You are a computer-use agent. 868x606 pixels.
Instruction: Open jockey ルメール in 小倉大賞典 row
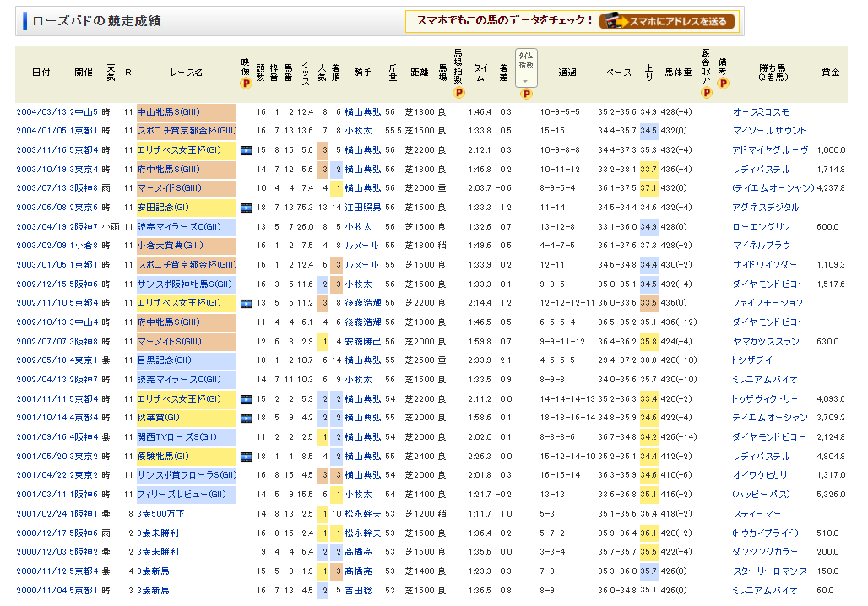[x=362, y=246]
